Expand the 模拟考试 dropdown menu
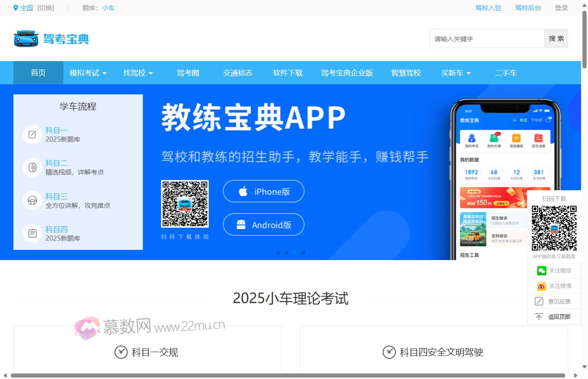Screen dimensions: 588x379 (87, 73)
